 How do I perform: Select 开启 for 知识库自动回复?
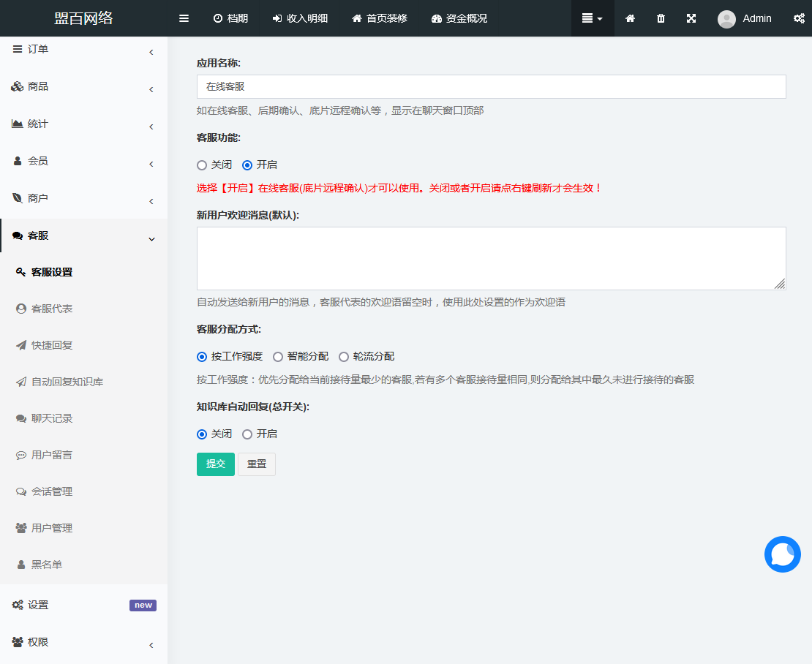coord(247,434)
